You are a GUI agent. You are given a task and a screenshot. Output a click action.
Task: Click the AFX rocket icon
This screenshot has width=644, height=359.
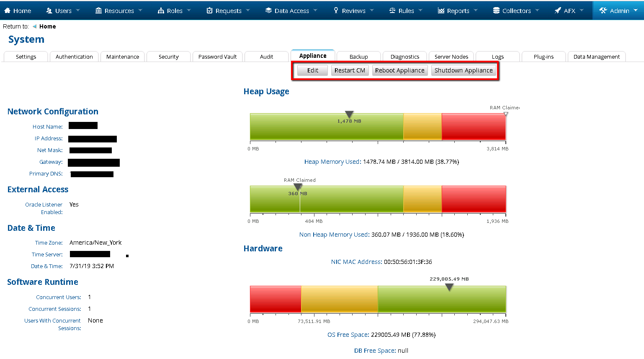558,10
